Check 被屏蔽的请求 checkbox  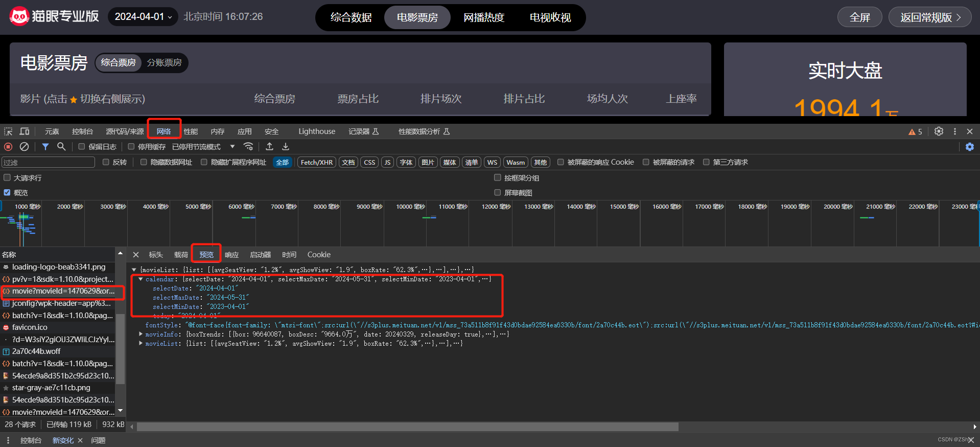tap(646, 162)
